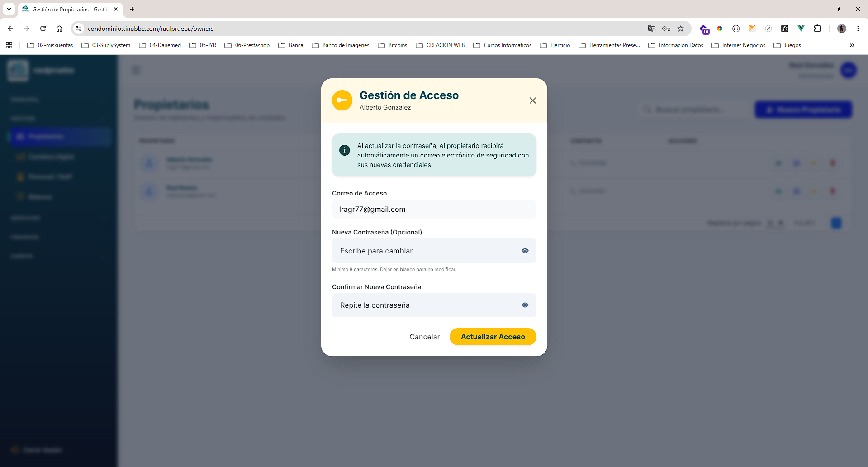
Task: Open the colorful circle extension icon
Action: coord(720,29)
